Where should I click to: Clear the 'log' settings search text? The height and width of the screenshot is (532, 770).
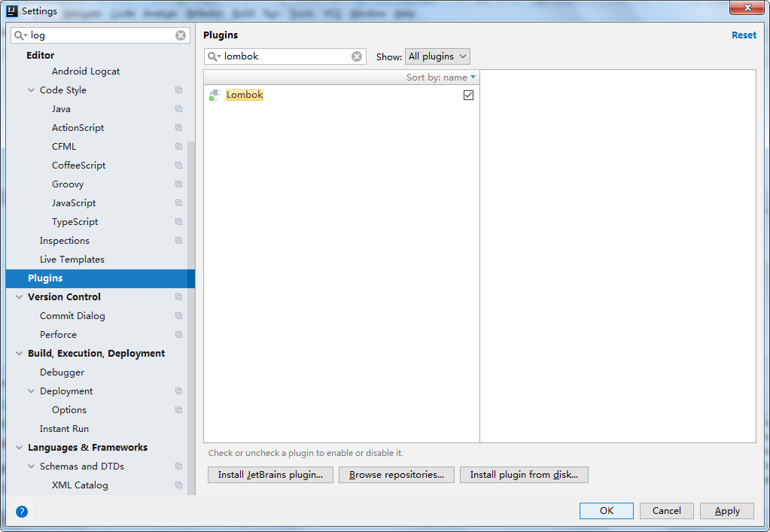tap(181, 35)
